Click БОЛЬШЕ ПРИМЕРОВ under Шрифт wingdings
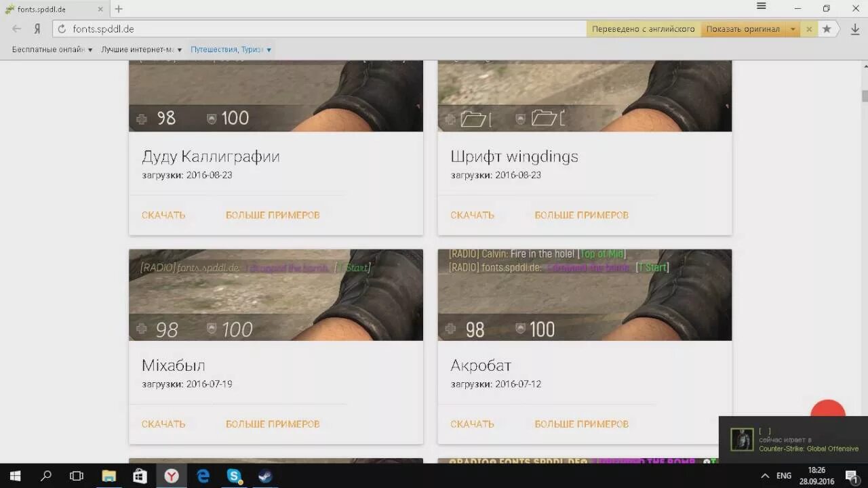868x488 pixels. (x=581, y=215)
